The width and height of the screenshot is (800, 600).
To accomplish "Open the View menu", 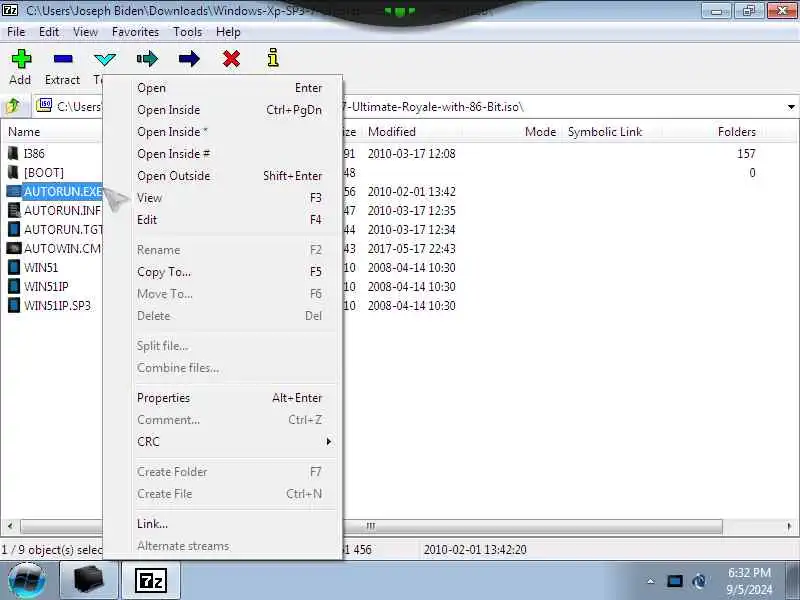I will coord(85,32).
